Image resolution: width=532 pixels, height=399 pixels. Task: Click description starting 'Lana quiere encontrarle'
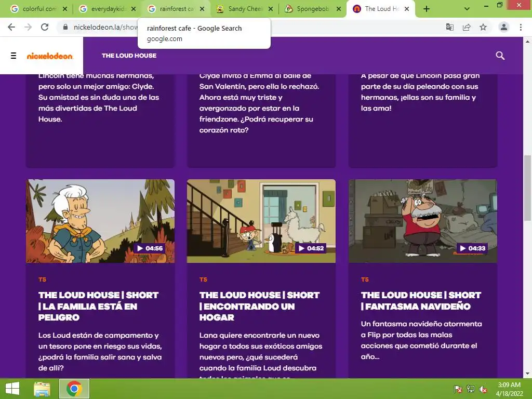(261, 354)
